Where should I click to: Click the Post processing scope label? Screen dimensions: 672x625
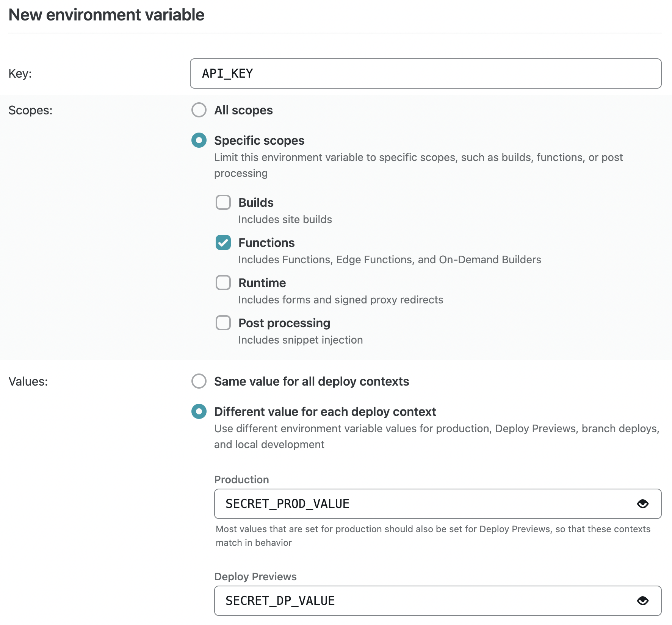(284, 323)
